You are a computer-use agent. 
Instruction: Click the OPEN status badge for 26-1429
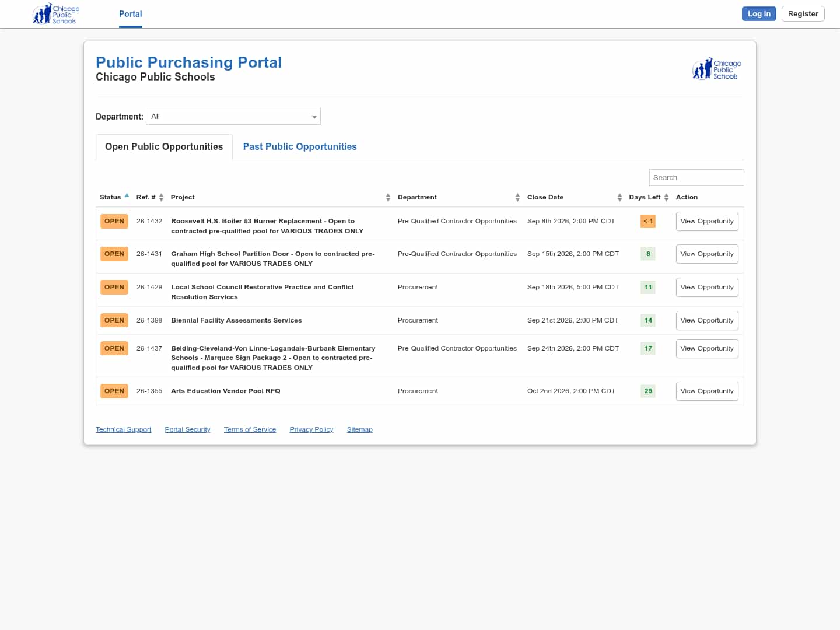(x=114, y=288)
